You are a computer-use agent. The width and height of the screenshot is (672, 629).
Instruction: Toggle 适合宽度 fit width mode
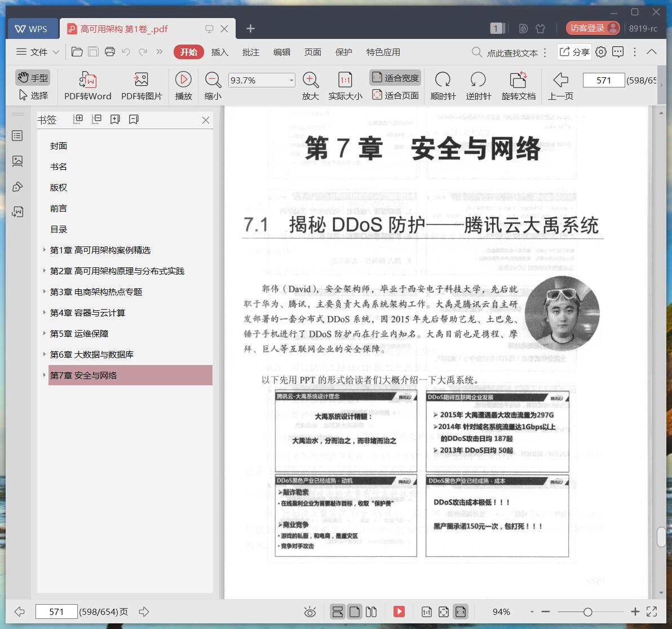(395, 78)
